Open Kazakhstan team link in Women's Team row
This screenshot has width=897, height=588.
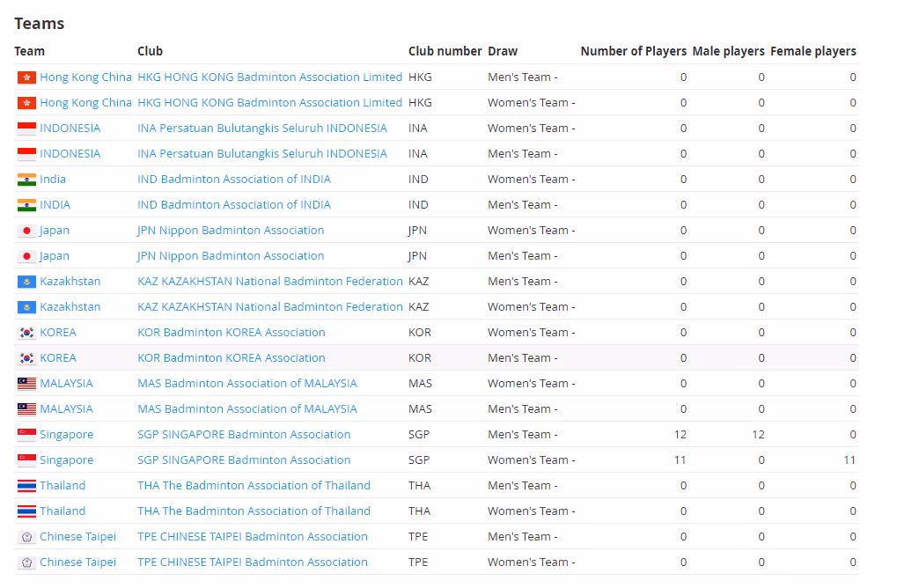tap(70, 307)
